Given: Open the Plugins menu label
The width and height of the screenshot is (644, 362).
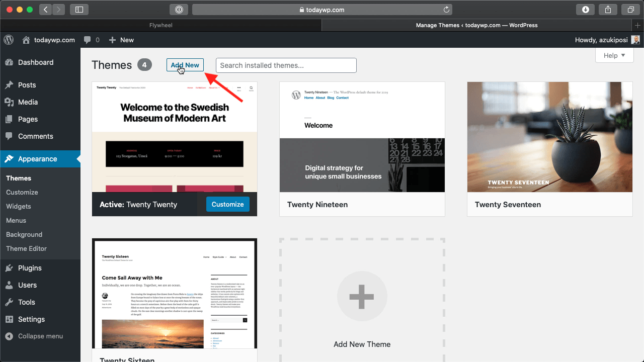Looking at the screenshot, I should pos(30,268).
